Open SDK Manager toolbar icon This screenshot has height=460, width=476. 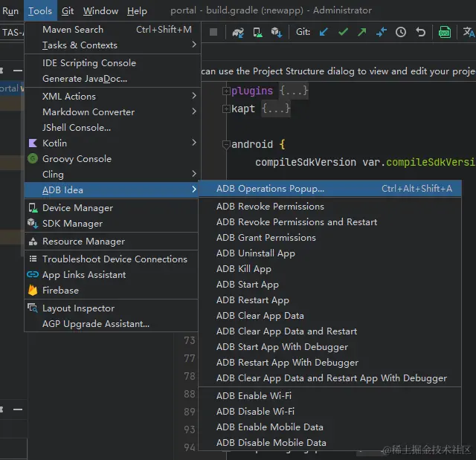click(277, 32)
